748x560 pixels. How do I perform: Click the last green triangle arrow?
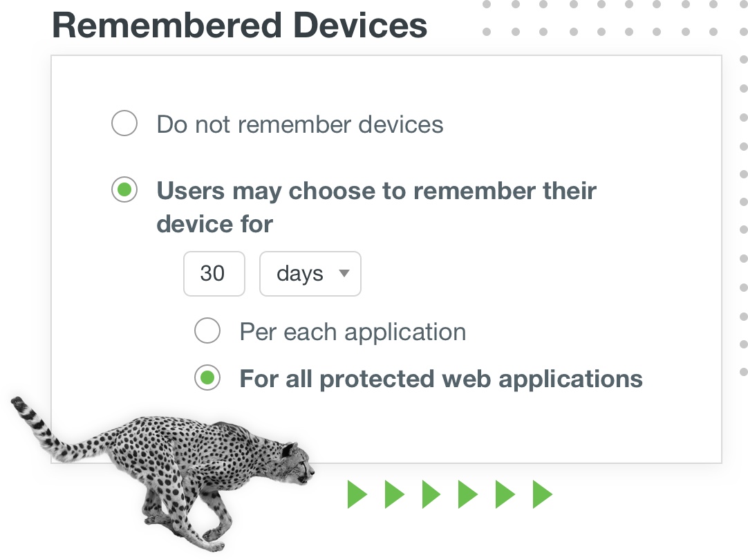tap(543, 495)
